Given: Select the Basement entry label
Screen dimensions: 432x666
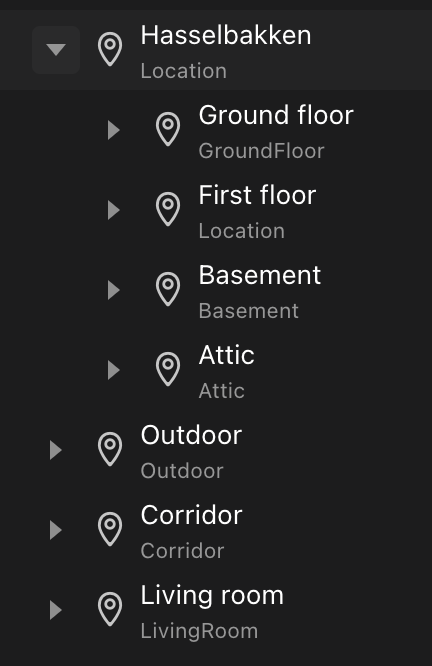Looking at the screenshot, I should point(260,275).
